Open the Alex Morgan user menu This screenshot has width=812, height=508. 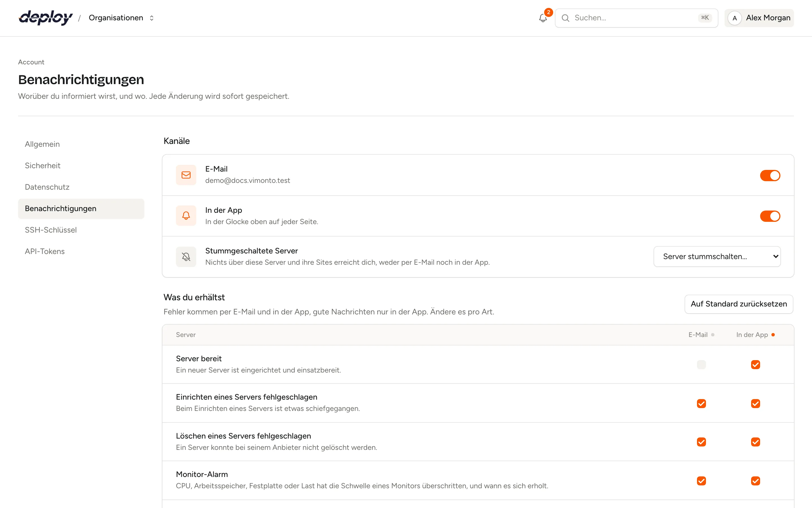point(759,18)
